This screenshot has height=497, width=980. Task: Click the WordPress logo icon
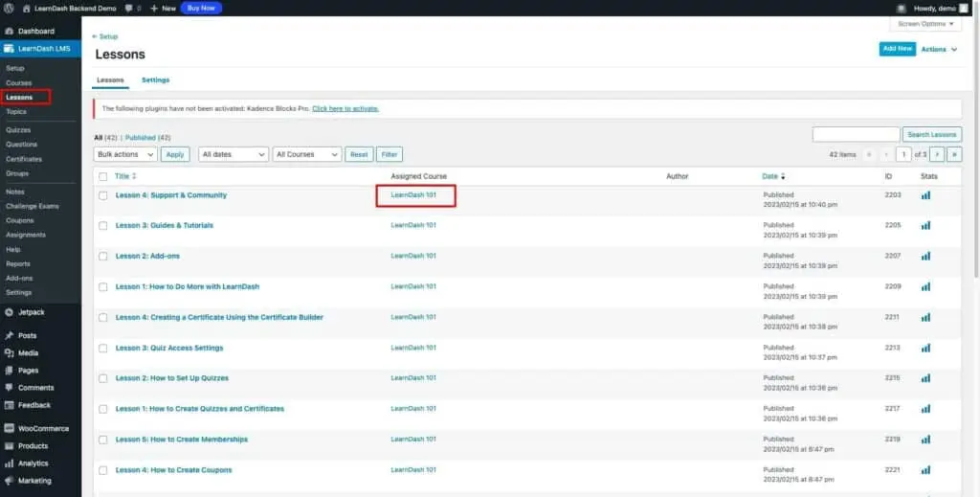(x=9, y=8)
